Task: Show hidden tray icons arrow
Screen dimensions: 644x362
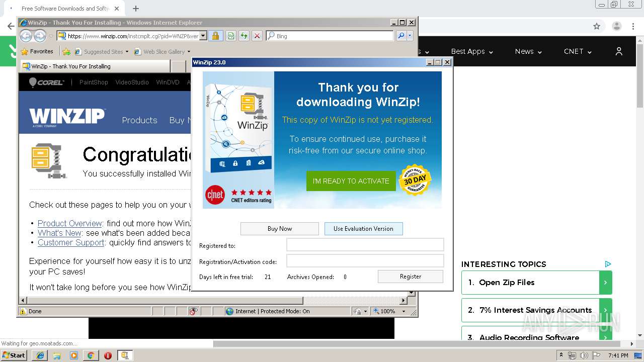Action: [561, 355]
